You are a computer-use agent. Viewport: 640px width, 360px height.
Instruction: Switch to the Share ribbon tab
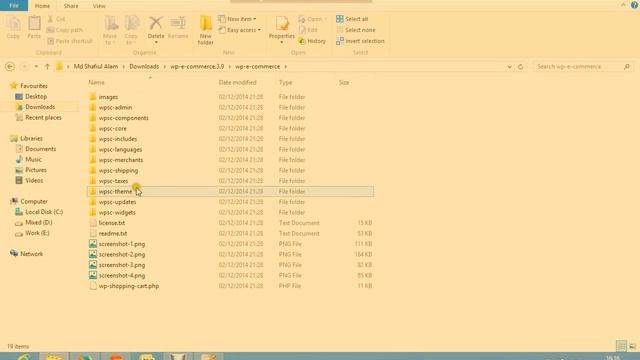[71, 6]
